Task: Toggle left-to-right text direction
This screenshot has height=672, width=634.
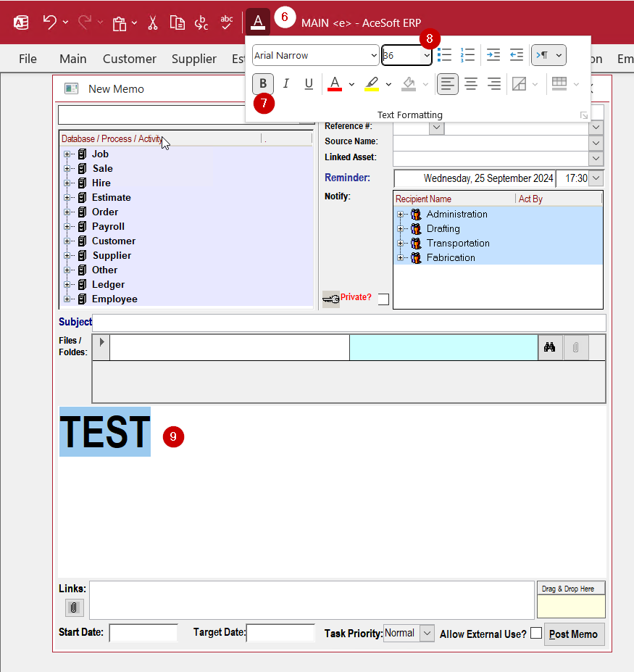Action: (542, 55)
